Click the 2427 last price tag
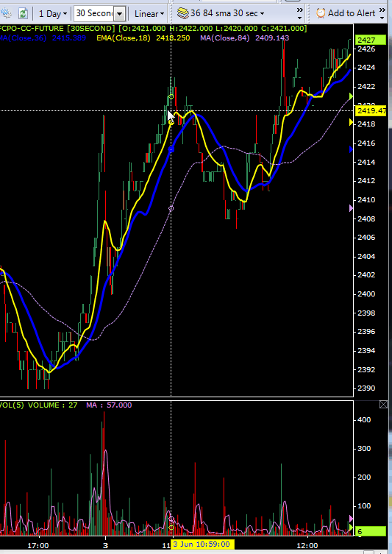 [x=371, y=40]
